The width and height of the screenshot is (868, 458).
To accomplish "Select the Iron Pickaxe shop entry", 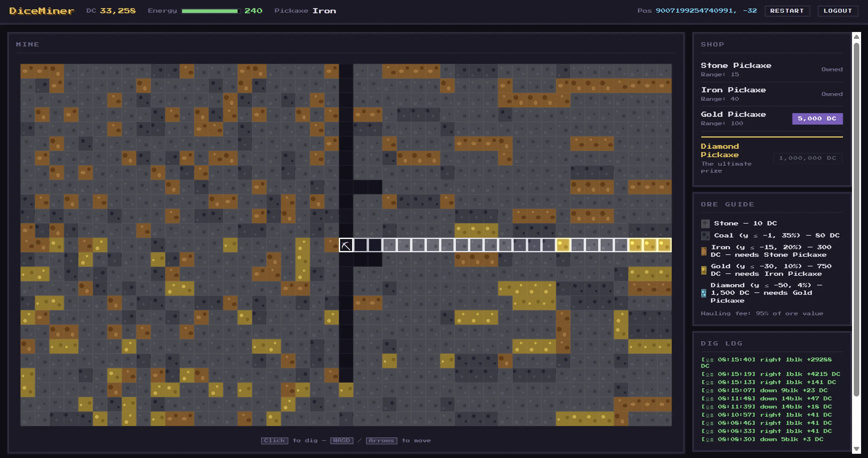I will pos(772,94).
